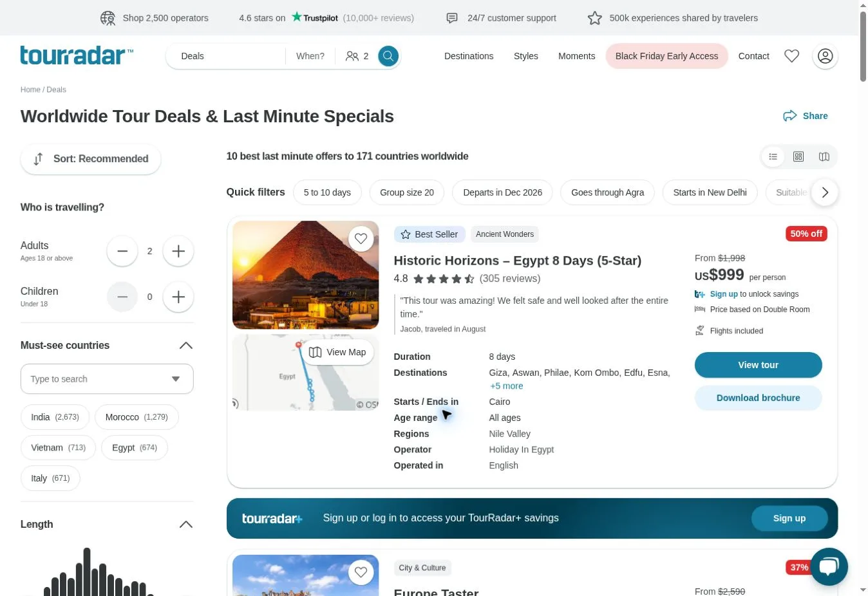868x596 pixels.
Task: Open the country search dropdown arrow
Action: click(x=176, y=379)
